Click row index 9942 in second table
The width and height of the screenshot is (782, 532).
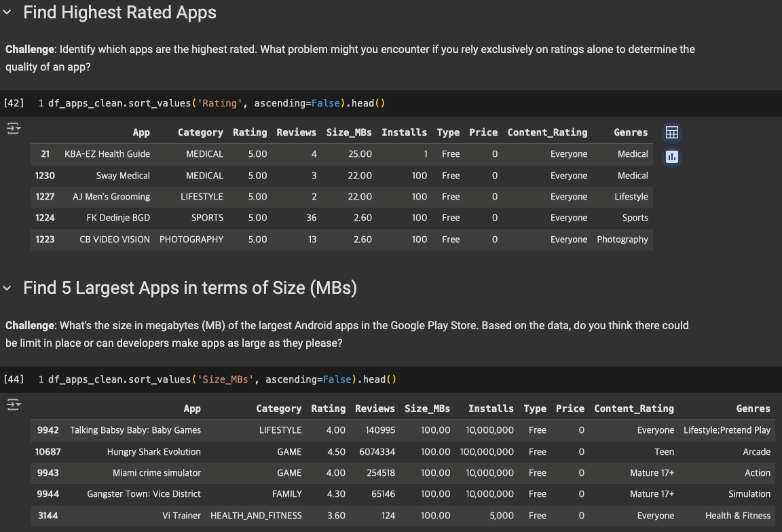pyautogui.click(x=48, y=430)
